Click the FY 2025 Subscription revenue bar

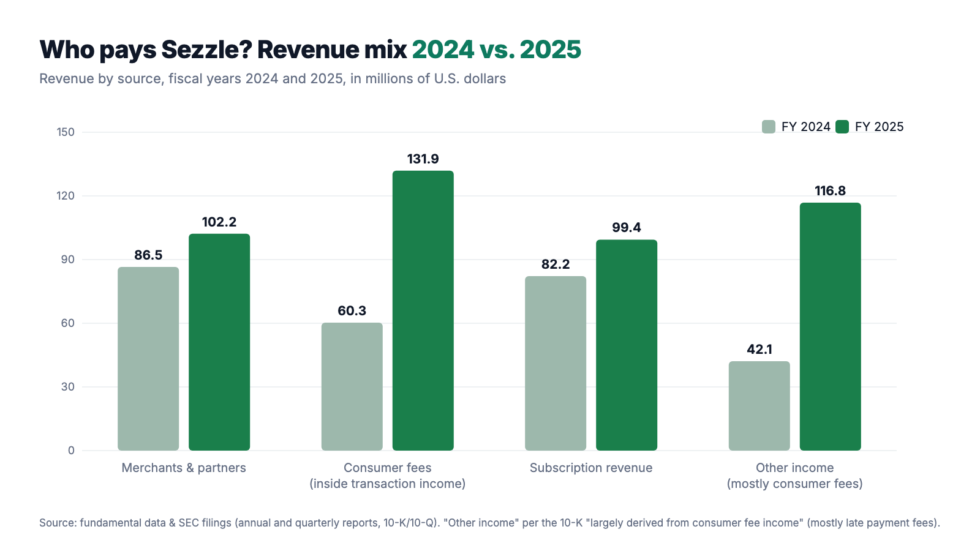click(627, 345)
